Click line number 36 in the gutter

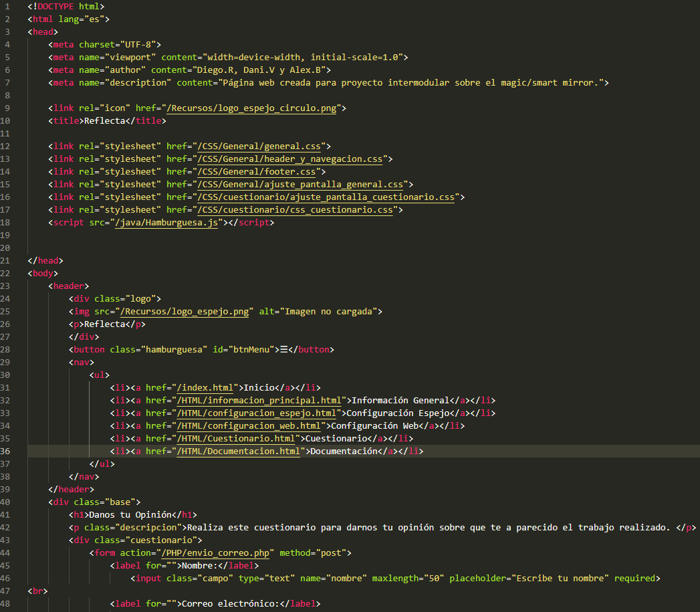click(5, 451)
